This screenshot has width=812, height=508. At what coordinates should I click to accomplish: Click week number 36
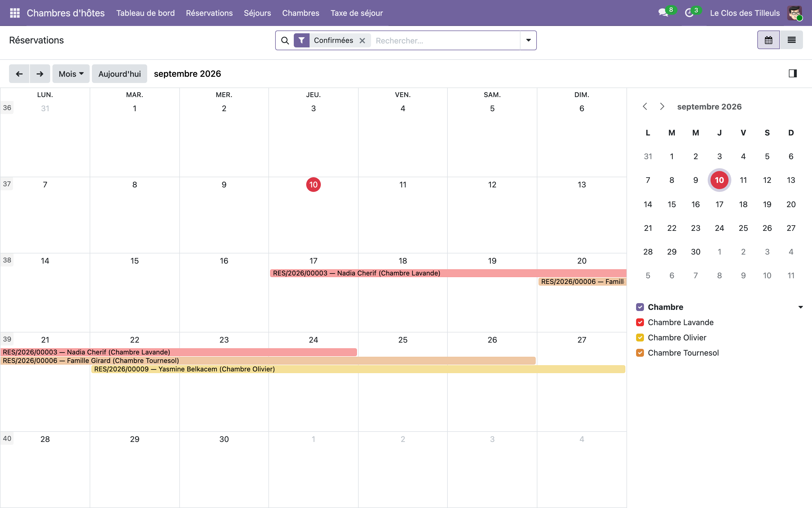(x=7, y=108)
